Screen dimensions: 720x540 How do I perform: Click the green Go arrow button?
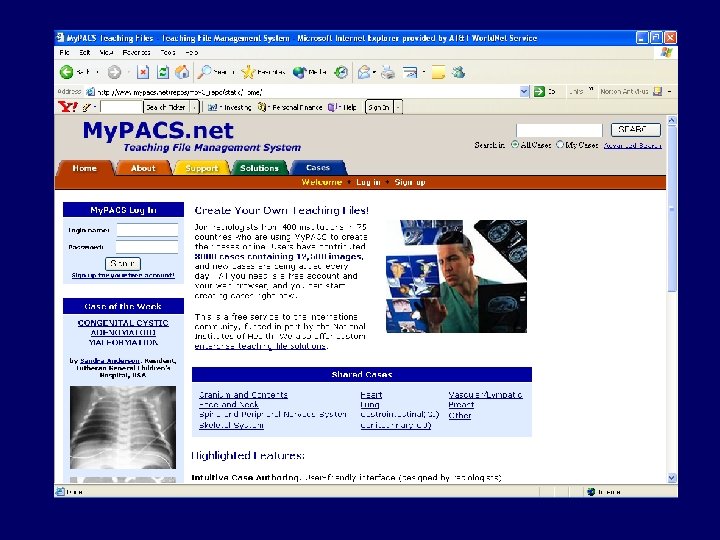(539, 91)
